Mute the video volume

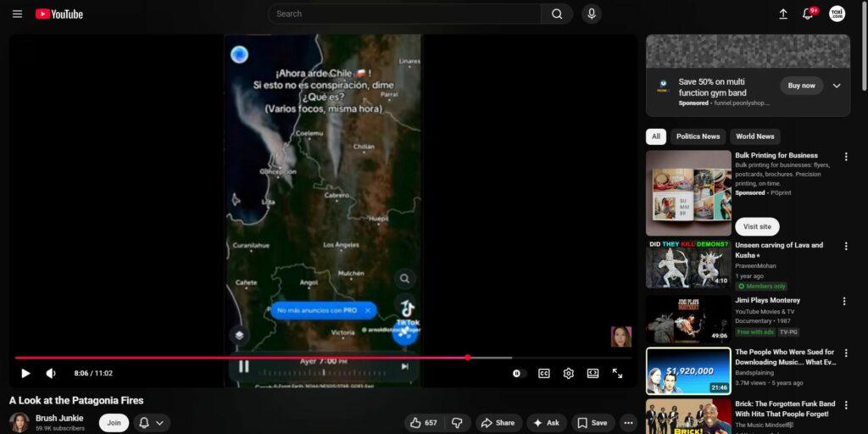51,373
